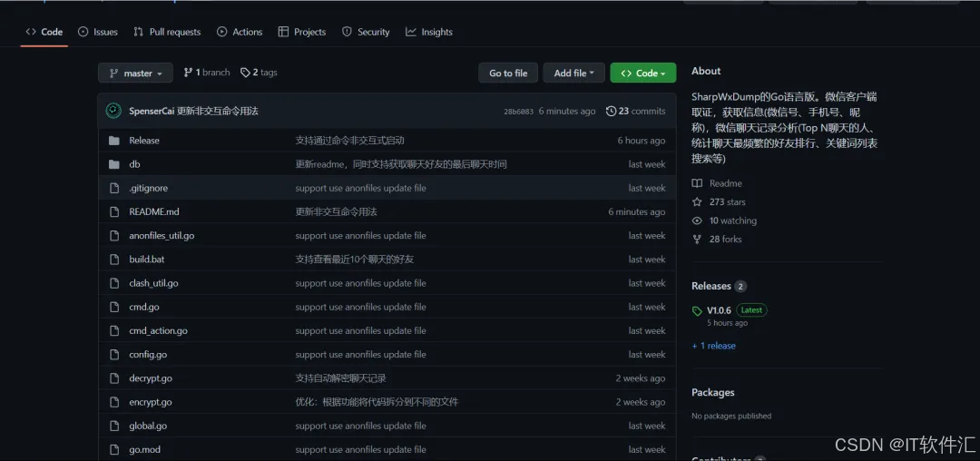The image size is (980, 461).
Task: Click the file icon beside cmd_action.go
Action: 113,330
